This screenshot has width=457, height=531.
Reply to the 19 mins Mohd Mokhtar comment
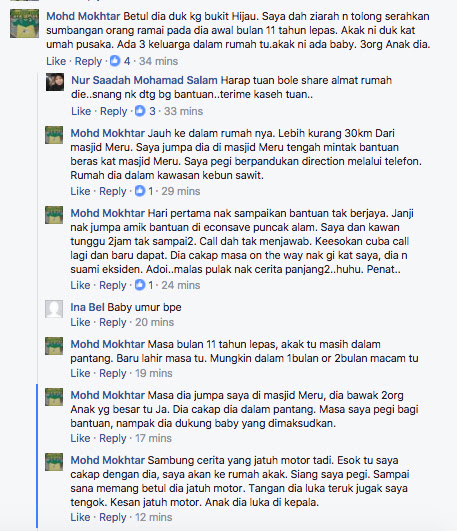point(112,373)
